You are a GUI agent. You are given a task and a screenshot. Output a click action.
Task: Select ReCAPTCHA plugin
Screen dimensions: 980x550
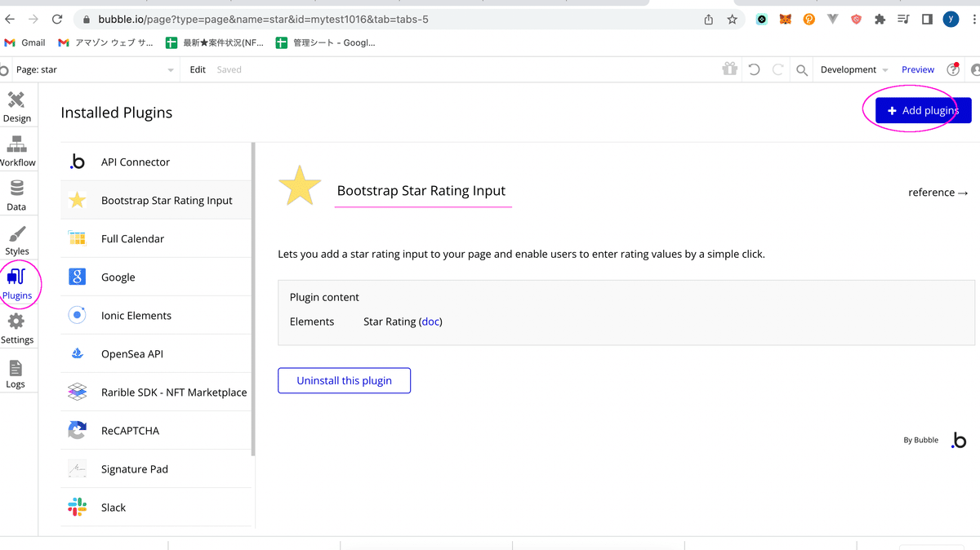coord(156,430)
